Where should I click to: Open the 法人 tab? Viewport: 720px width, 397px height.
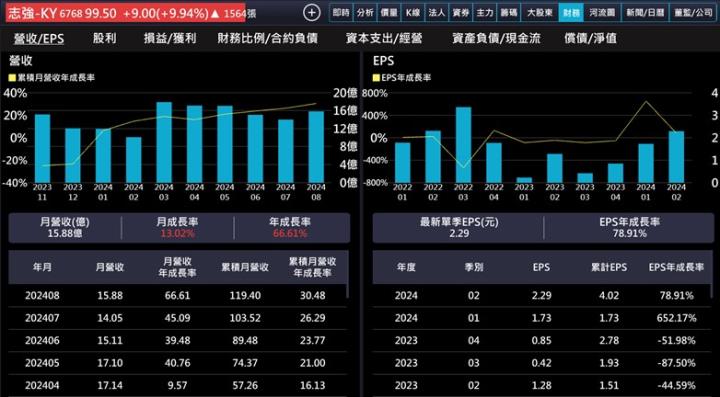(437, 13)
